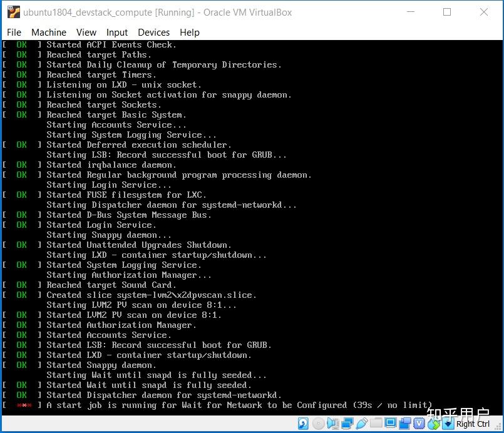The image size is (504, 433).
Task: Close the VirtualBox VM window
Action: coord(484,12)
